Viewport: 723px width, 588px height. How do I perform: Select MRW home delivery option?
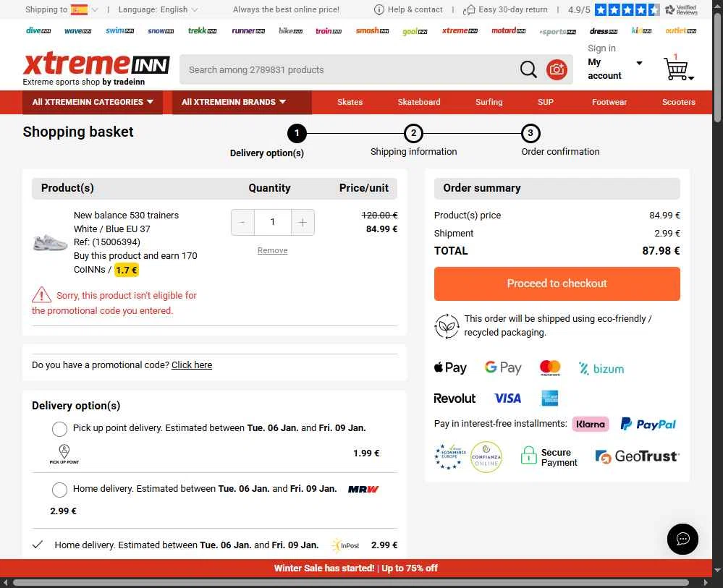point(59,490)
